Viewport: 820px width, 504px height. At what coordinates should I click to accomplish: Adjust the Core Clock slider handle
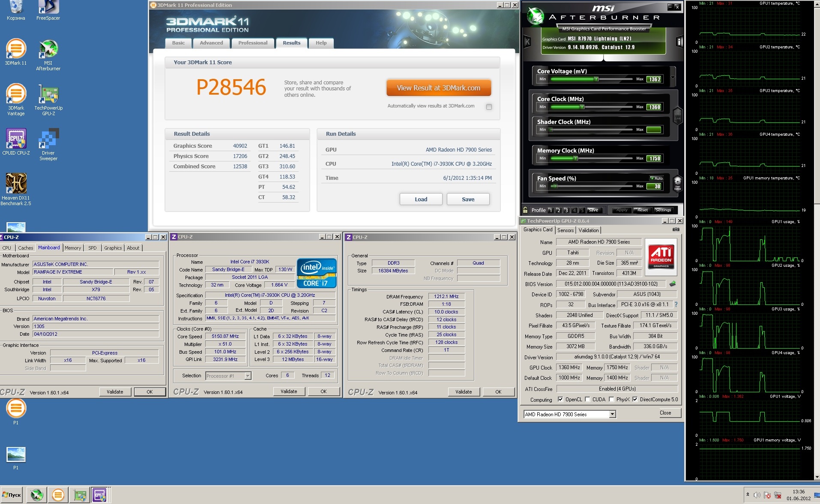point(582,107)
